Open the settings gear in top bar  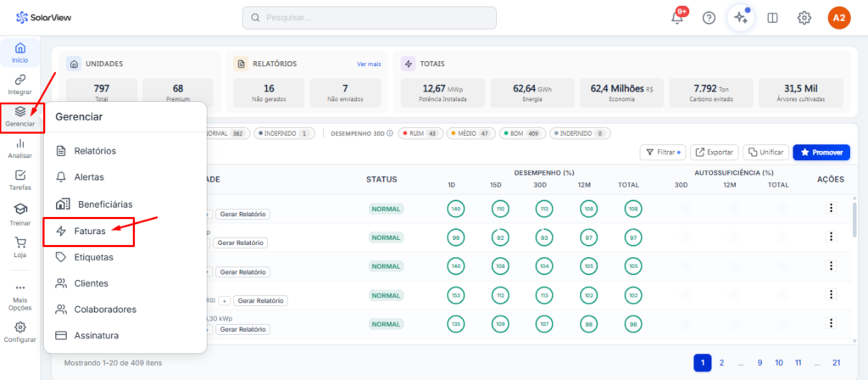point(804,18)
